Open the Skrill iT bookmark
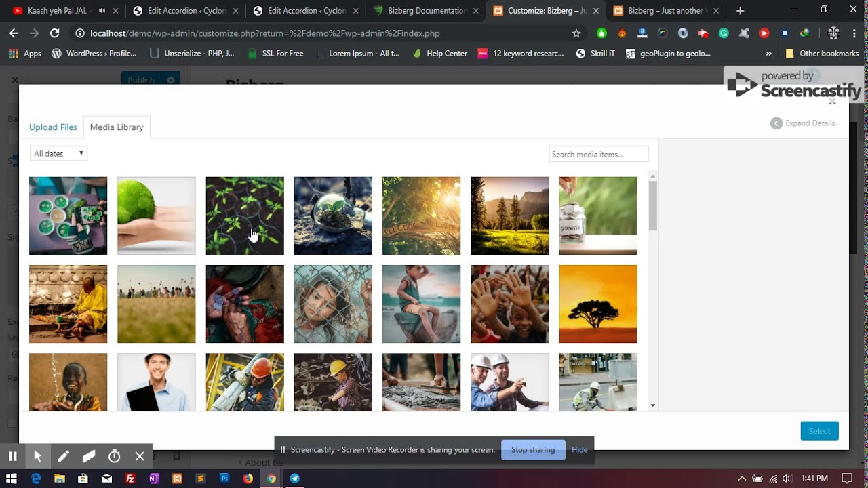The width and height of the screenshot is (868, 488). point(595,54)
